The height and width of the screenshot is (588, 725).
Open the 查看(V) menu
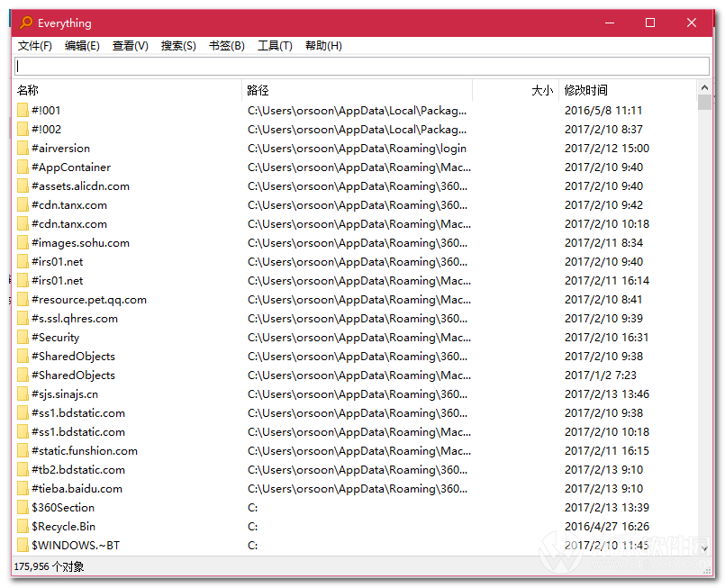[130, 46]
